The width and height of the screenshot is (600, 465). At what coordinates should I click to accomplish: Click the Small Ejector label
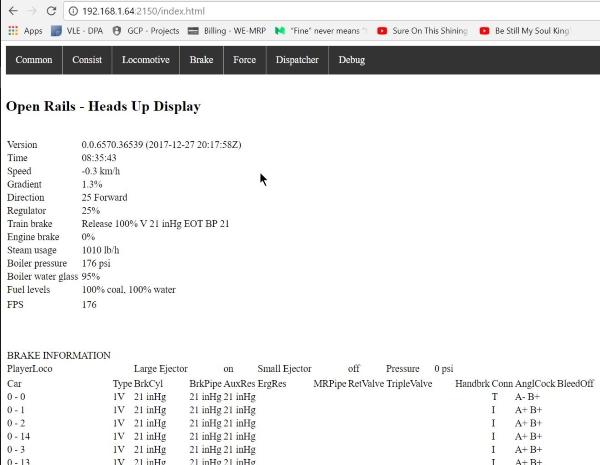click(284, 369)
